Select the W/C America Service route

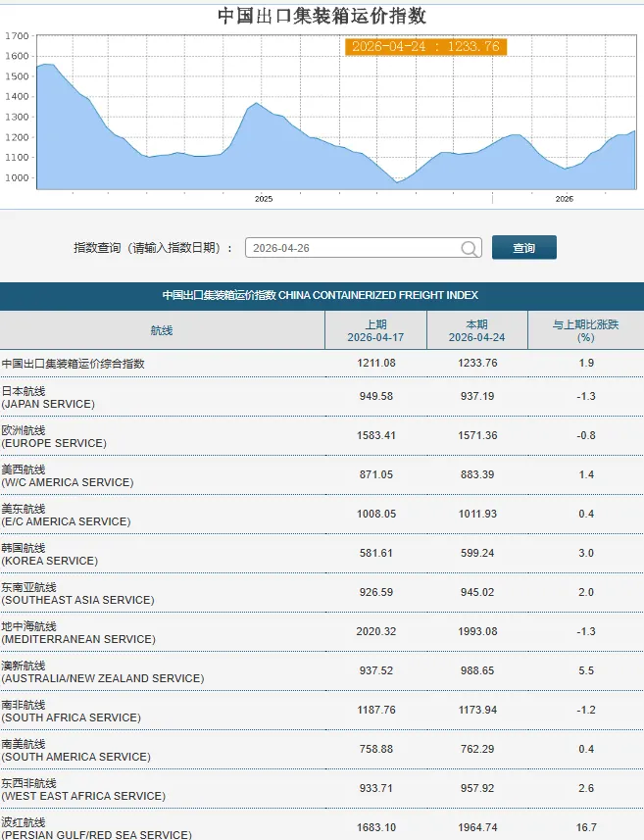tap(67, 475)
